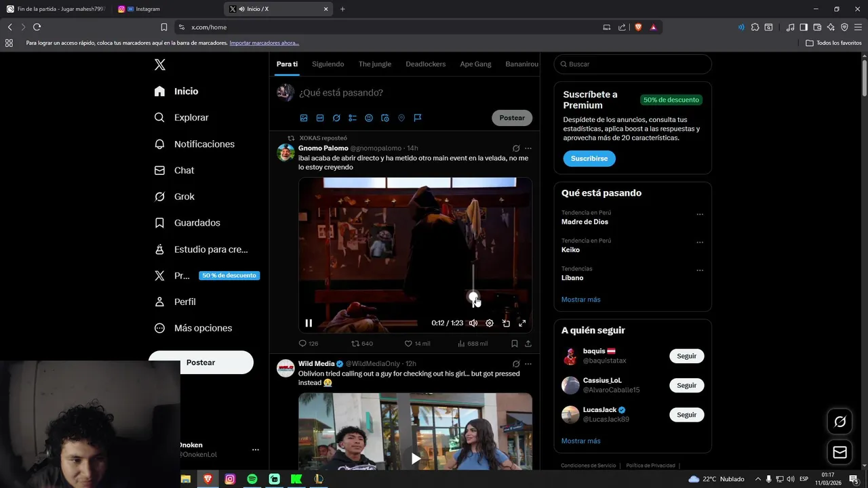868x488 pixels.
Task: Open options for Líbano trend
Action: 700,270
